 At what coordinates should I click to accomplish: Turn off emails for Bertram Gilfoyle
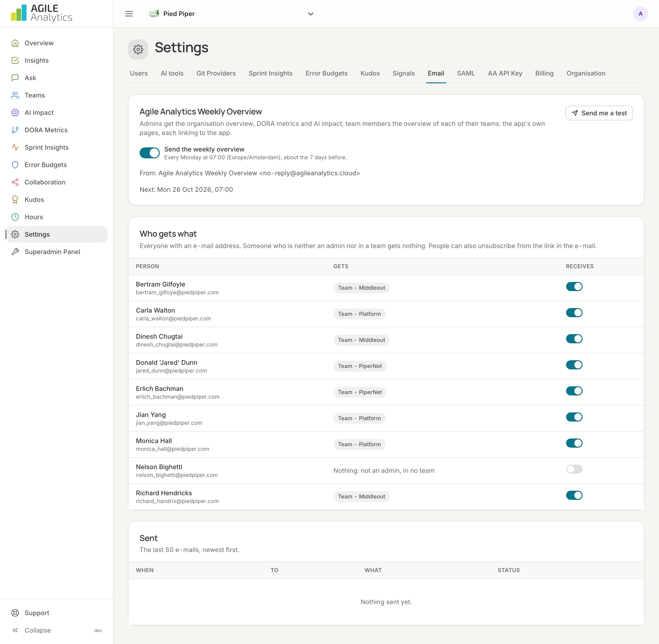click(574, 287)
